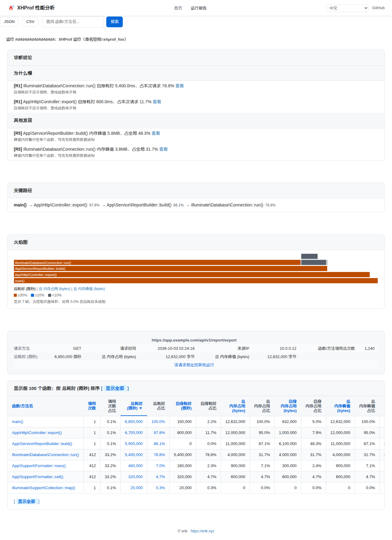
Task: Open App\Support\Formatter::cell() row link
Action: coord(38,477)
